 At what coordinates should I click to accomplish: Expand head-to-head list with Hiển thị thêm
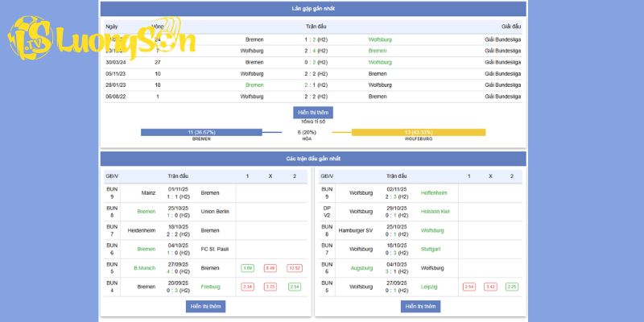tap(313, 113)
